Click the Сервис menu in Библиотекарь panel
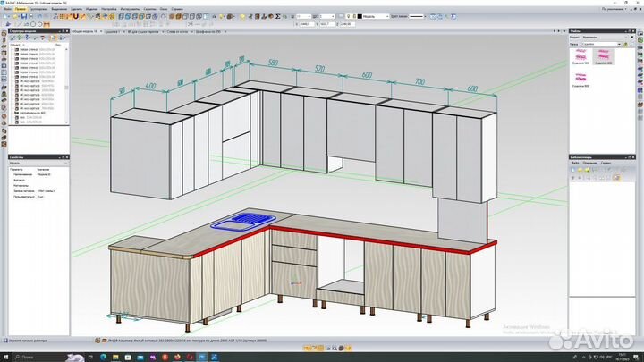 [x=606, y=164]
